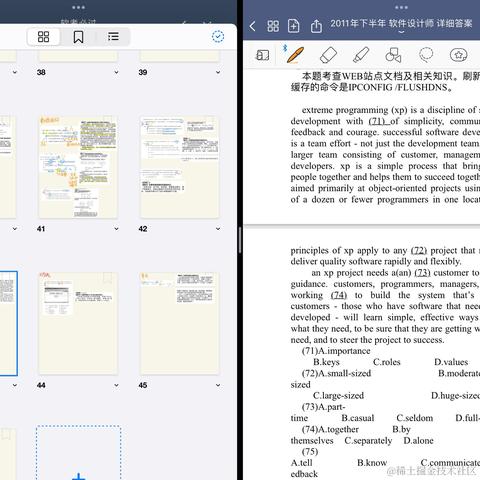Open the bookmarks tab
The image size is (480, 480).
78,37
